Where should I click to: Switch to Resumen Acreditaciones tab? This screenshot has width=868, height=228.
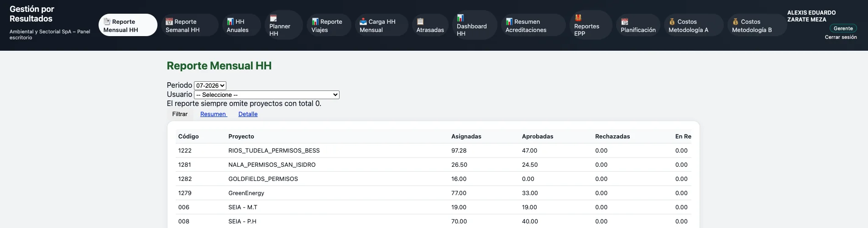(x=533, y=26)
